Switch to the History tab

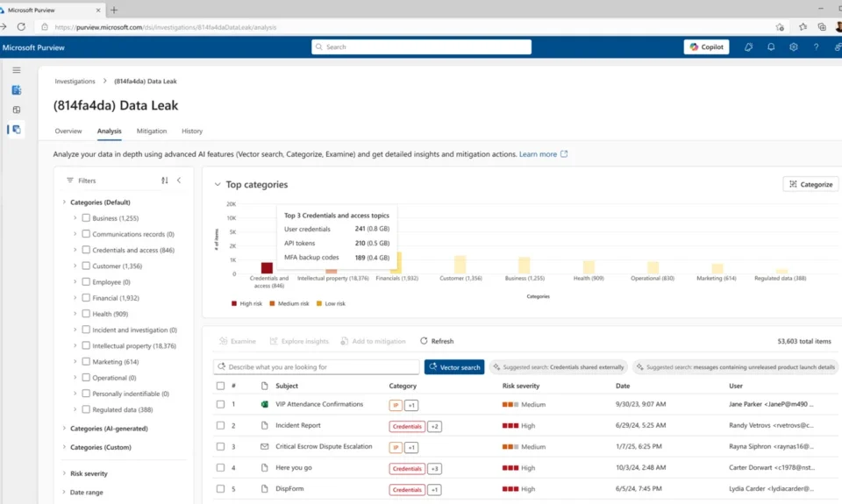click(x=192, y=131)
